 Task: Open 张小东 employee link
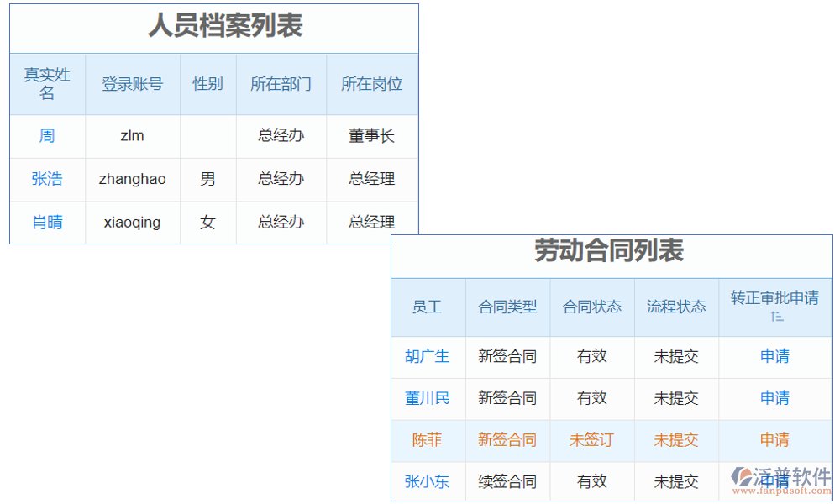click(428, 481)
